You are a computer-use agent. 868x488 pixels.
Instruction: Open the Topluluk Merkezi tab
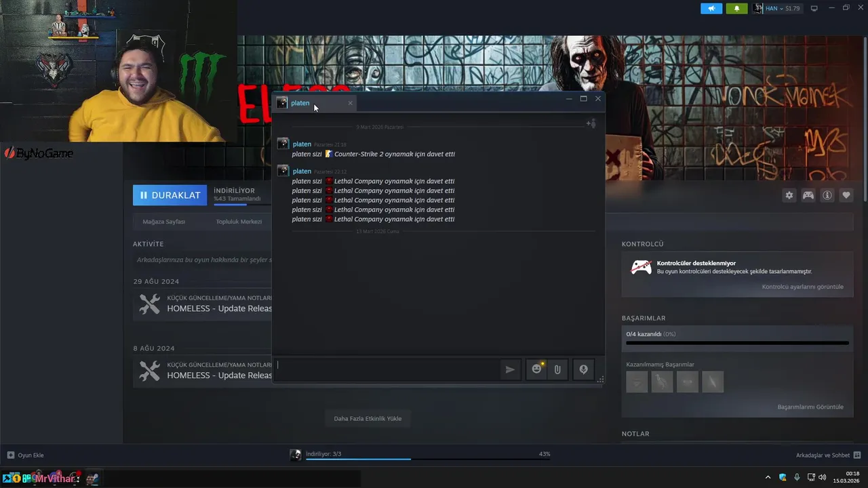pos(239,222)
